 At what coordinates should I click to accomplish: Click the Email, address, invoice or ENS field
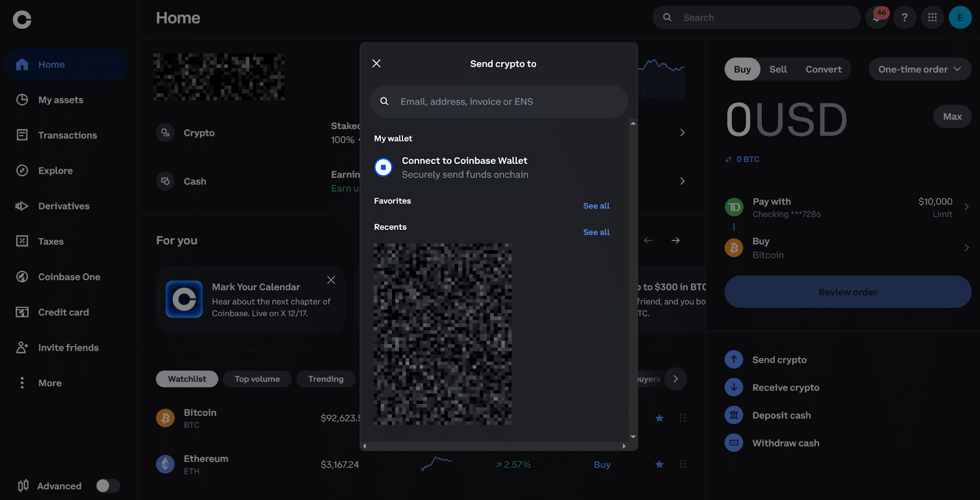coord(499,102)
